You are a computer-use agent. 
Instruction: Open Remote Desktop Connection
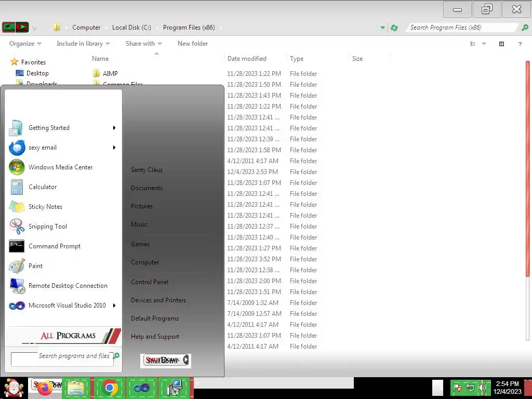tap(63, 285)
